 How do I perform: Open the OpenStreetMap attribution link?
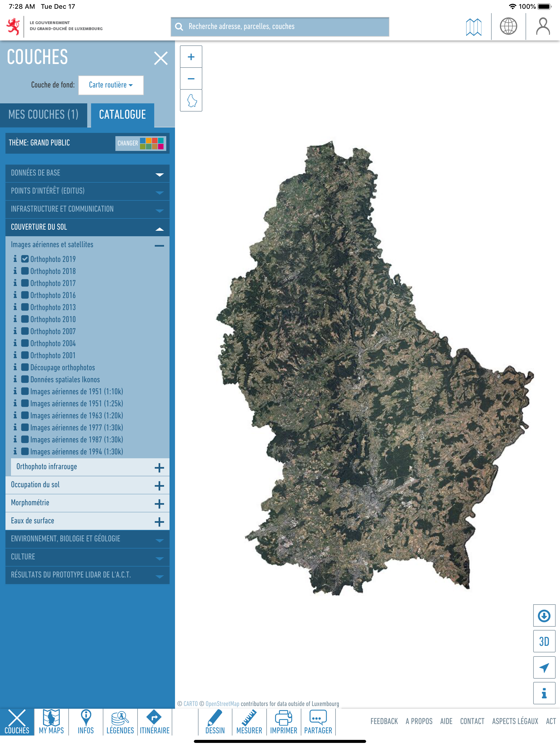tap(222, 704)
